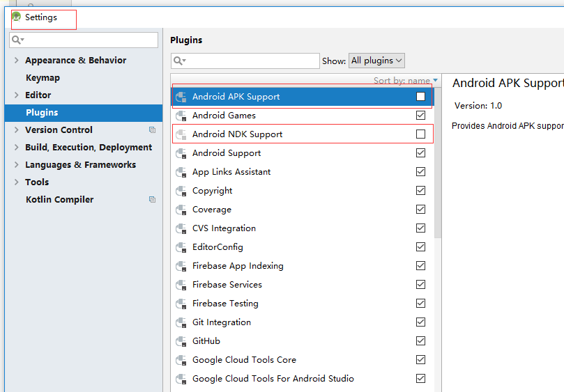
Task: Expand the Editor settings section
Action: tap(16, 95)
